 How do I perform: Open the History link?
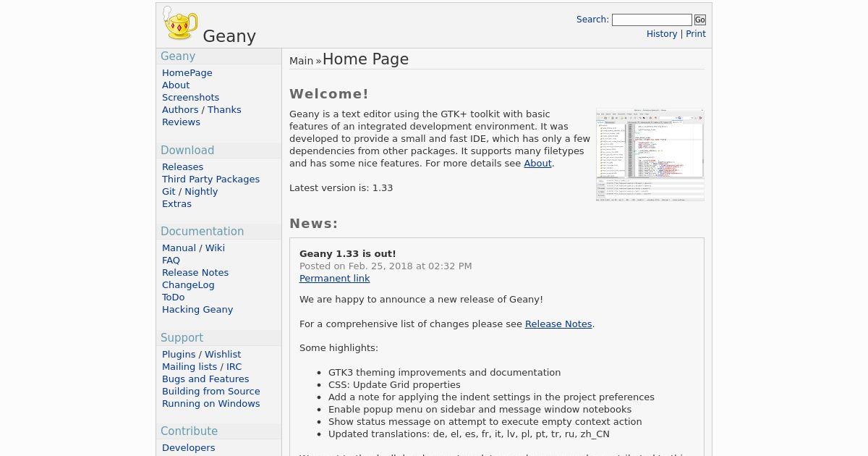pyautogui.click(x=662, y=34)
